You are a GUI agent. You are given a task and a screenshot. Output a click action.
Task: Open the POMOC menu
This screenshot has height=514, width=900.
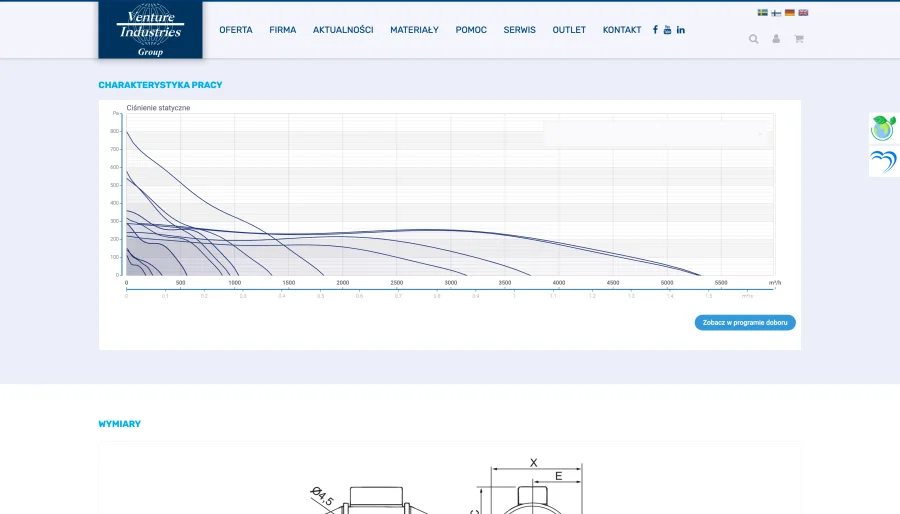tap(471, 30)
